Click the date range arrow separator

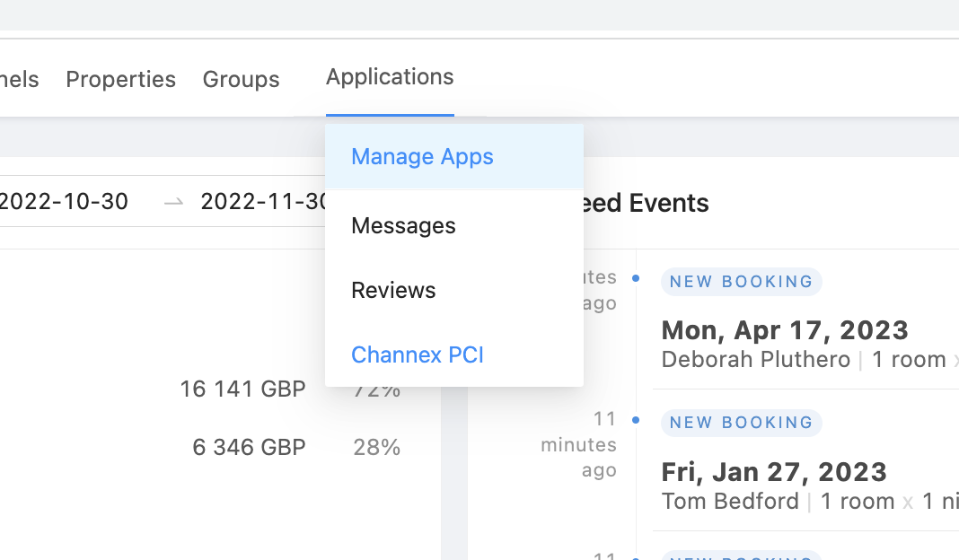point(173,202)
